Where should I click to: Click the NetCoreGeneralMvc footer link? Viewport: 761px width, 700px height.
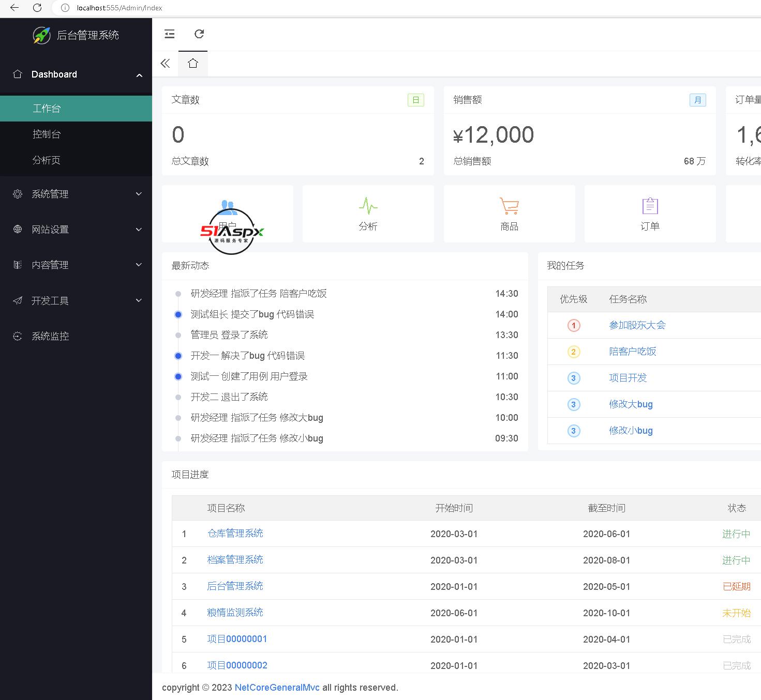(277, 688)
